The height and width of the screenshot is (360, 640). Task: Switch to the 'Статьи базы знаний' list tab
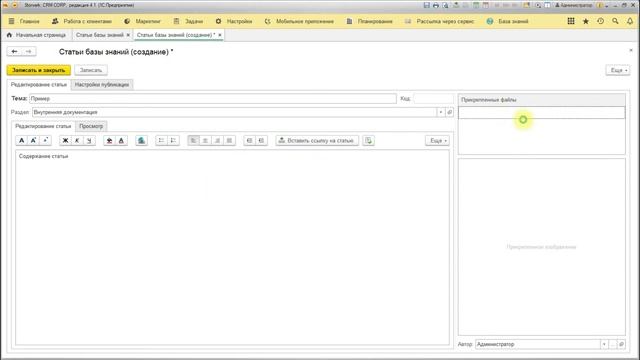point(100,35)
